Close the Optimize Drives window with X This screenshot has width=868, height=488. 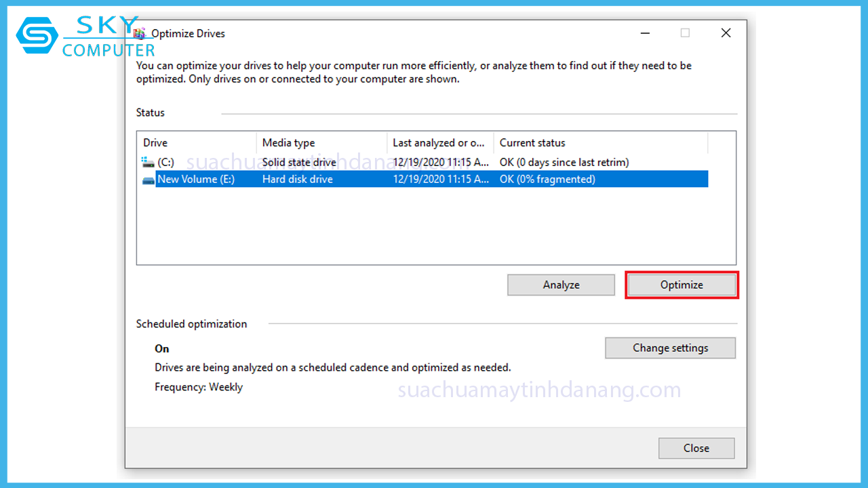click(726, 33)
